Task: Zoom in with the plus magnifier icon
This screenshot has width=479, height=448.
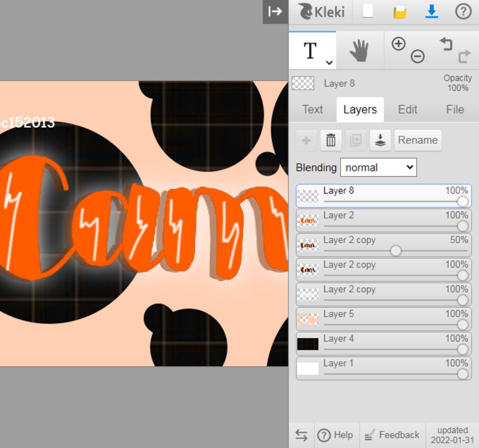Action: click(x=399, y=43)
